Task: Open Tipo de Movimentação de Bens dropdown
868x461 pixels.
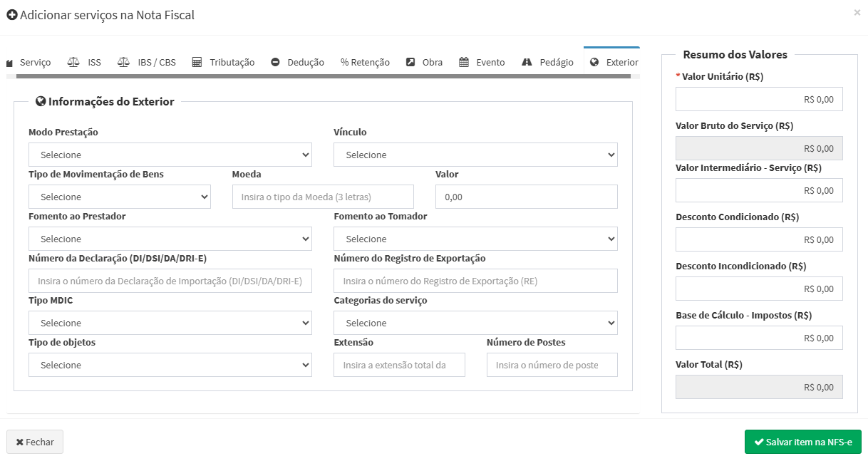Action: coord(119,197)
